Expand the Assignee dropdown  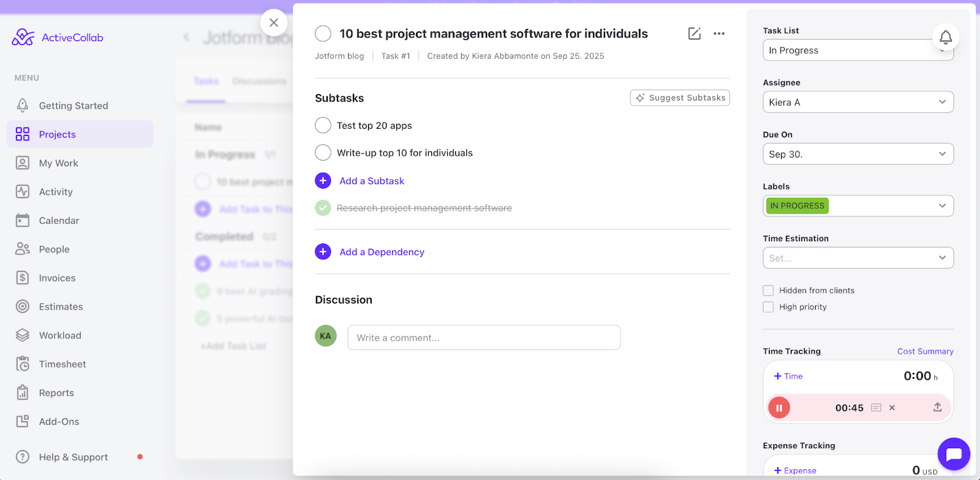pyautogui.click(x=858, y=102)
